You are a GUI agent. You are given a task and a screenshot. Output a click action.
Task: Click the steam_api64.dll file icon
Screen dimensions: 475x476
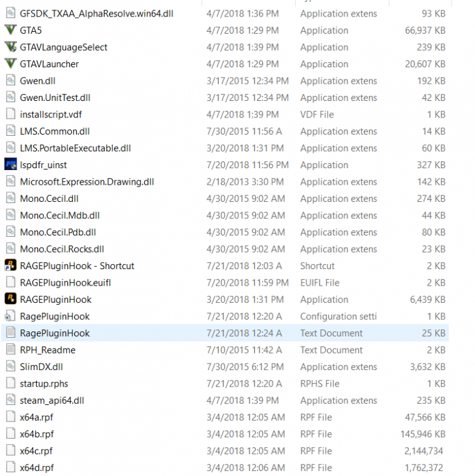pos(11,400)
